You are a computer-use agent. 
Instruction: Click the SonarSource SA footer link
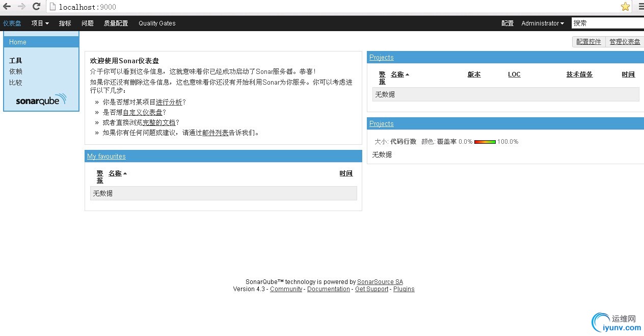pos(380,282)
